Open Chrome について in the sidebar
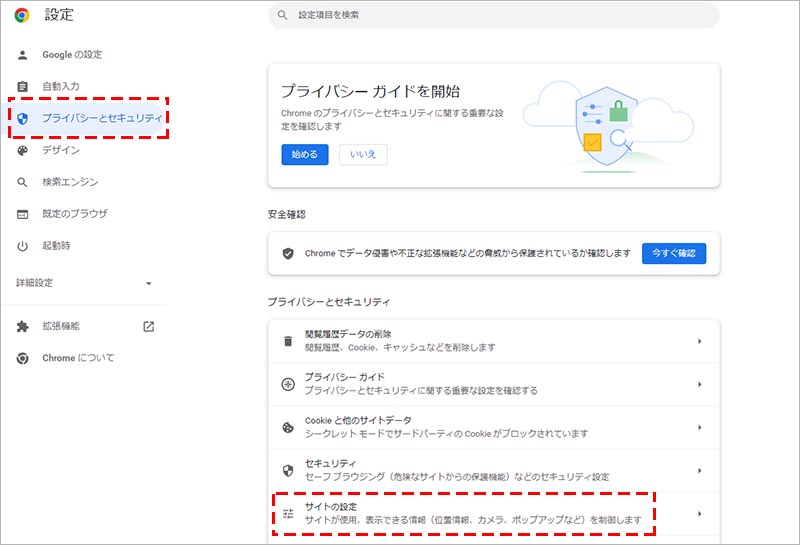Screen dimensions: 800x545 [78, 358]
